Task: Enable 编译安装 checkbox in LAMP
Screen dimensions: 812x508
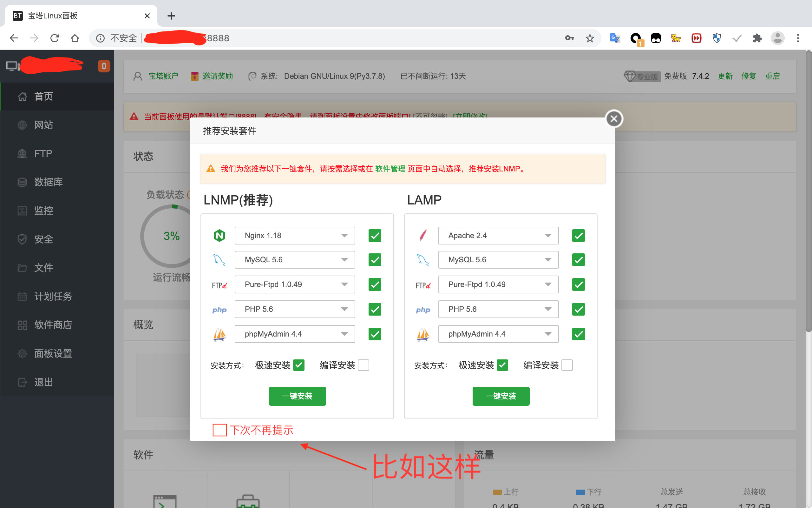Action: click(x=567, y=365)
